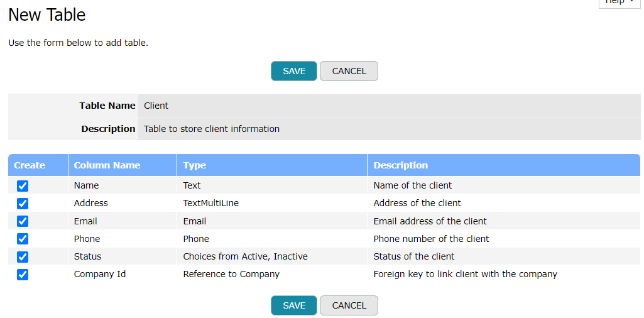Click the Reference to Company type cell
This screenshot has width=644, height=318.
point(272,274)
